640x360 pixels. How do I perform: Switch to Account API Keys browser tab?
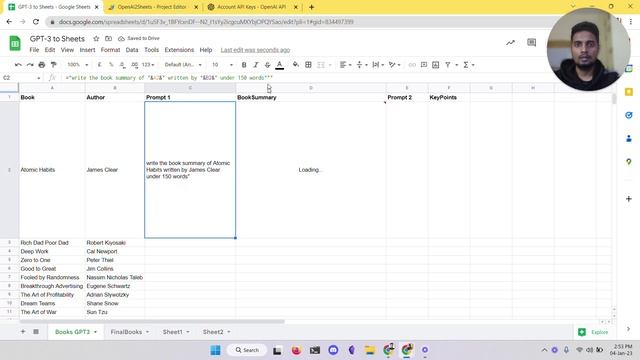pyautogui.click(x=251, y=7)
